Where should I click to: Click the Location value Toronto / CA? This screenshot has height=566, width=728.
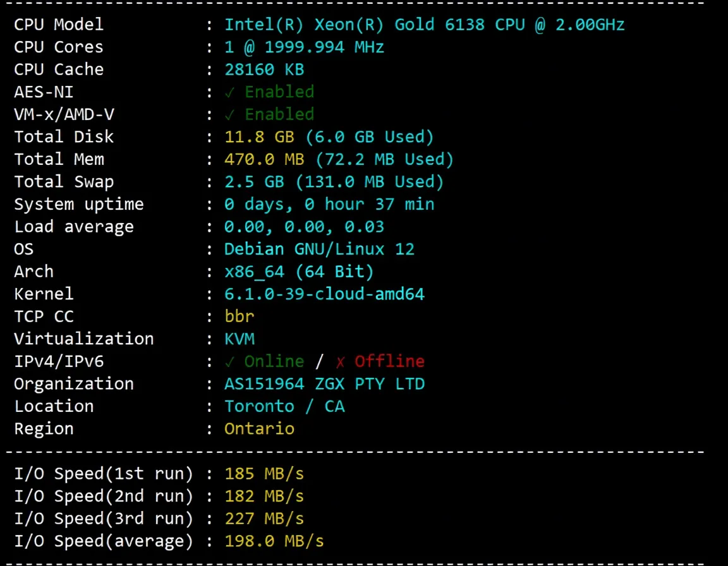pos(284,406)
